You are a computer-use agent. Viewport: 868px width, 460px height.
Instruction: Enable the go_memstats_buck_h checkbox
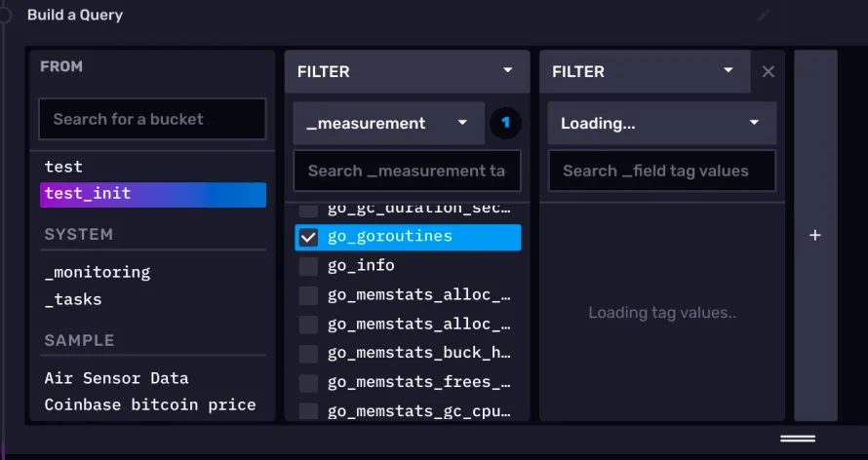308,353
